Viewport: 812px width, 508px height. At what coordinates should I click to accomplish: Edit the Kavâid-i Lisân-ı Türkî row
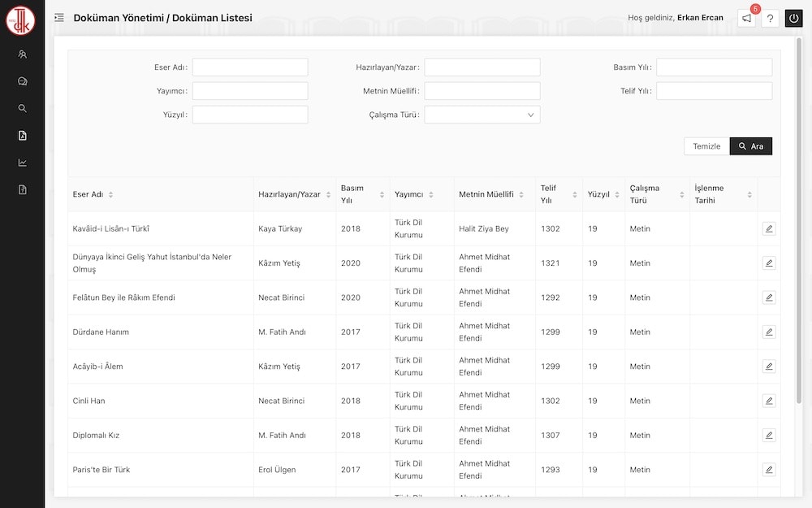tap(768, 228)
